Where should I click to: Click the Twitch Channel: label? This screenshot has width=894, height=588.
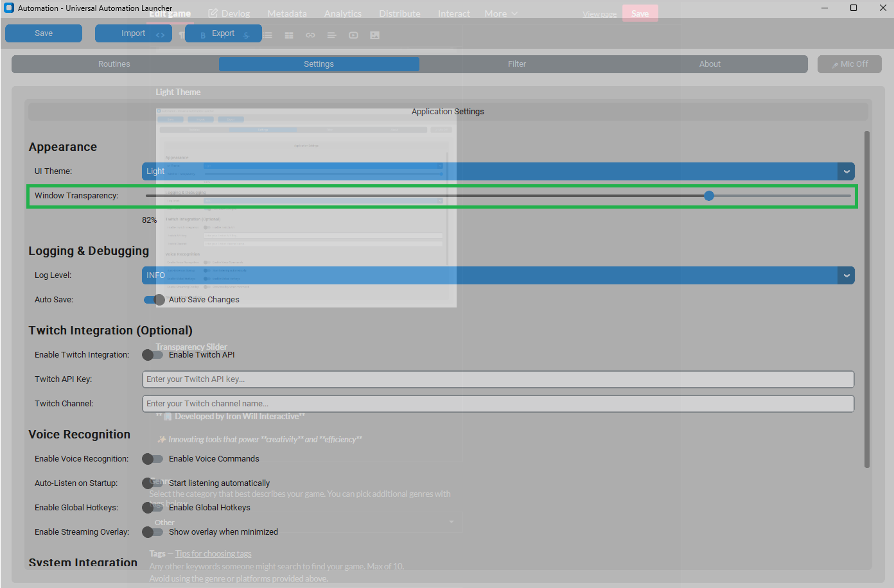[x=64, y=404]
